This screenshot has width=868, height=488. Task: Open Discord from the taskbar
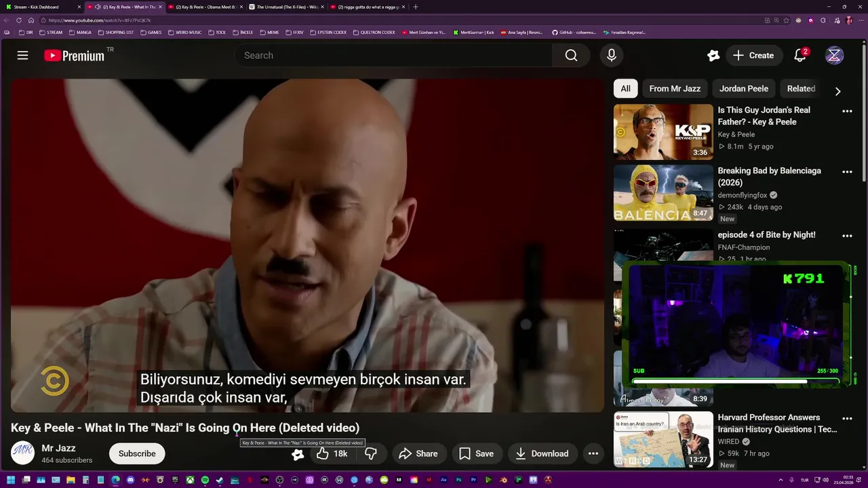[130, 481]
